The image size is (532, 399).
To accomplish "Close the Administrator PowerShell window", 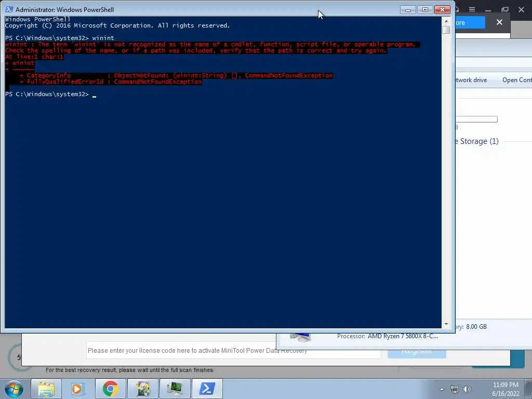I will (x=442, y=10).
